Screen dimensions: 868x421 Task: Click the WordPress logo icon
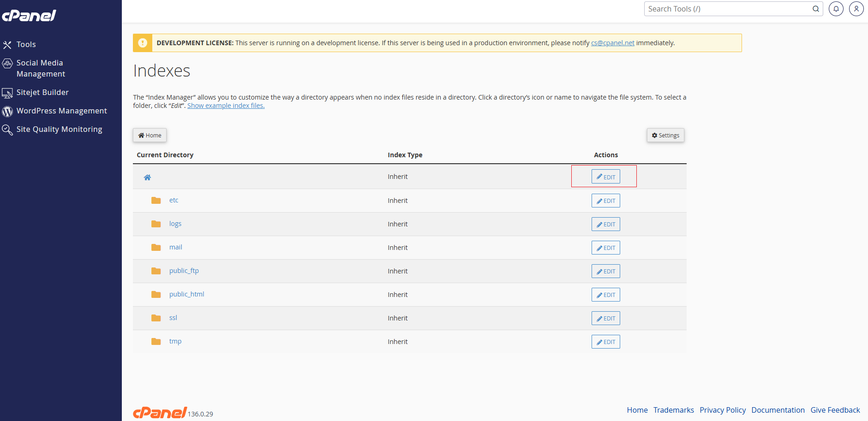pyautogui.click(x=7, y=112)
